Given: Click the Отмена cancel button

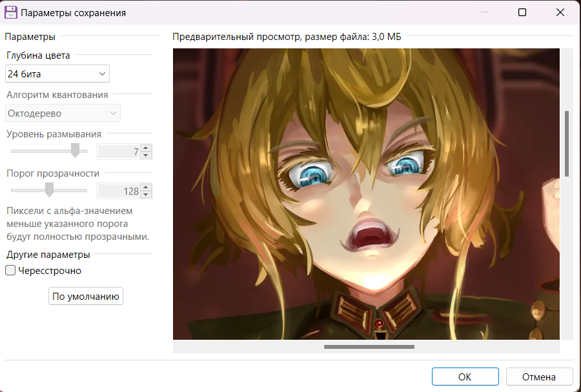Looking at the screenshot, I should (x=539, y=377).
